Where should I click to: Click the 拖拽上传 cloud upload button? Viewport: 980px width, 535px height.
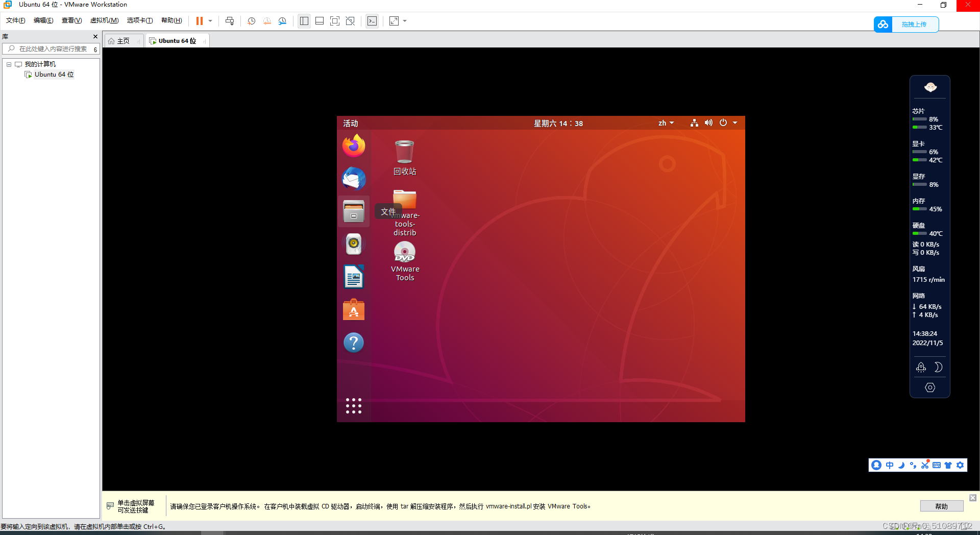[x=906, y=24]
